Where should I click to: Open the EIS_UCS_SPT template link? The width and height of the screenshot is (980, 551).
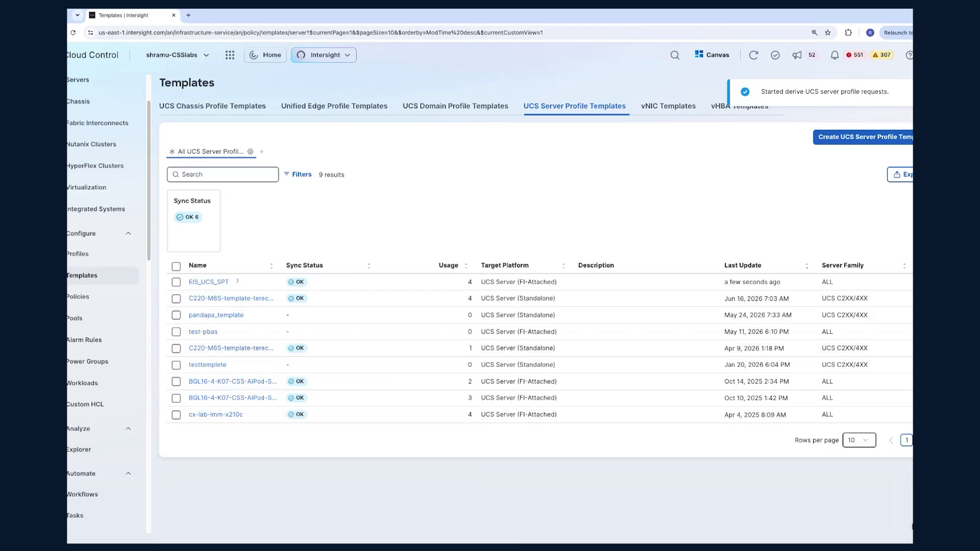[209, 282]
